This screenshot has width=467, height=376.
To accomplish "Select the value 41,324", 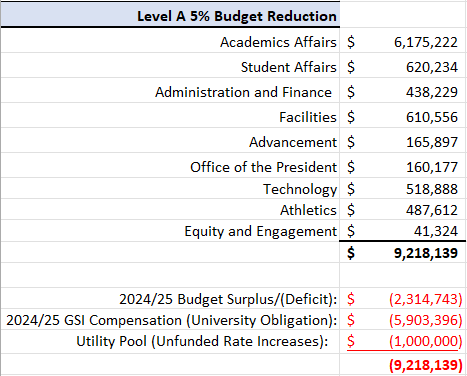I will click(436, 231).
